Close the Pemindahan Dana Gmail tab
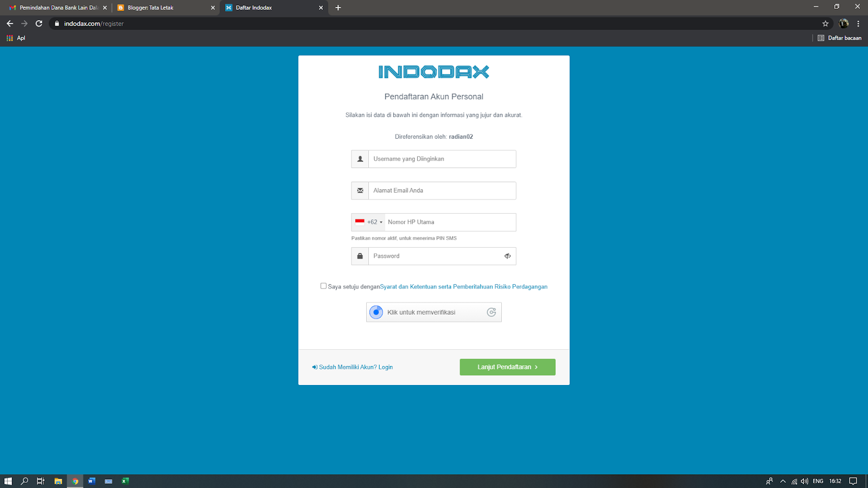Viewport: 868px width, 488px height. coord(105,8)
